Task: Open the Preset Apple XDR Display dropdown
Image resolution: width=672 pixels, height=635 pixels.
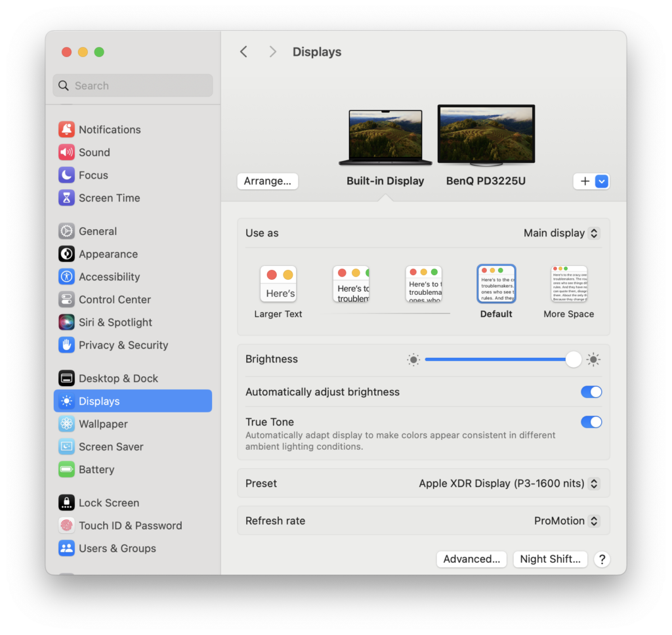Action: pos(509,483)
